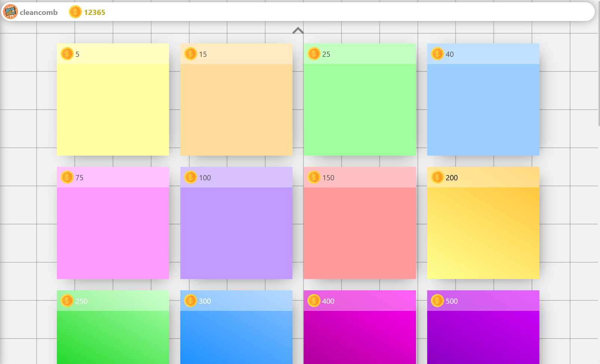Click the coin icon on the 300 coin note
600x364 pixels.
pos(190,301)
